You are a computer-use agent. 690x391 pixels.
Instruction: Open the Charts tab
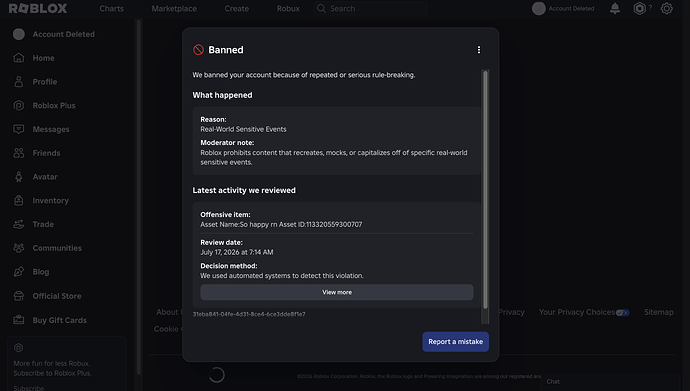tap(111, 8)
